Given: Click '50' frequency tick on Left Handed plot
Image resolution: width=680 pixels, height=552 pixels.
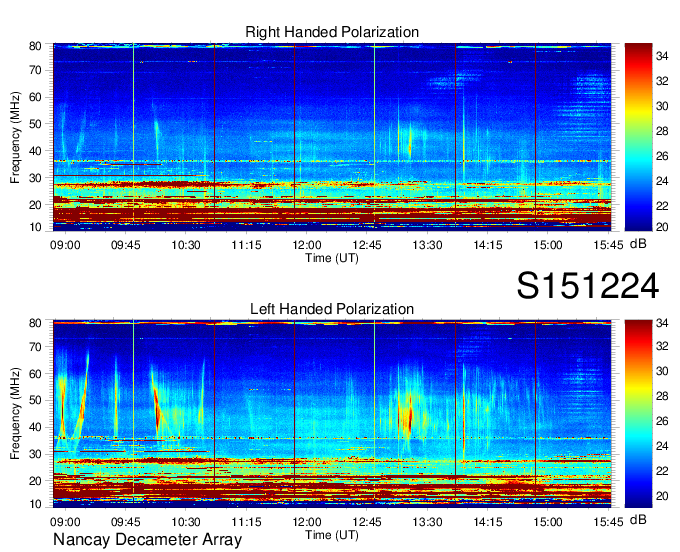Looking at the screenshot, I should coord(35,400).
